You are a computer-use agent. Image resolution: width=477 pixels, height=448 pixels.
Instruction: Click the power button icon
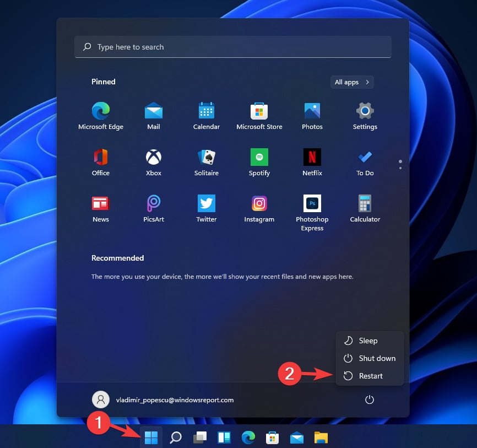pyautogui.click(x=369, y=400)
